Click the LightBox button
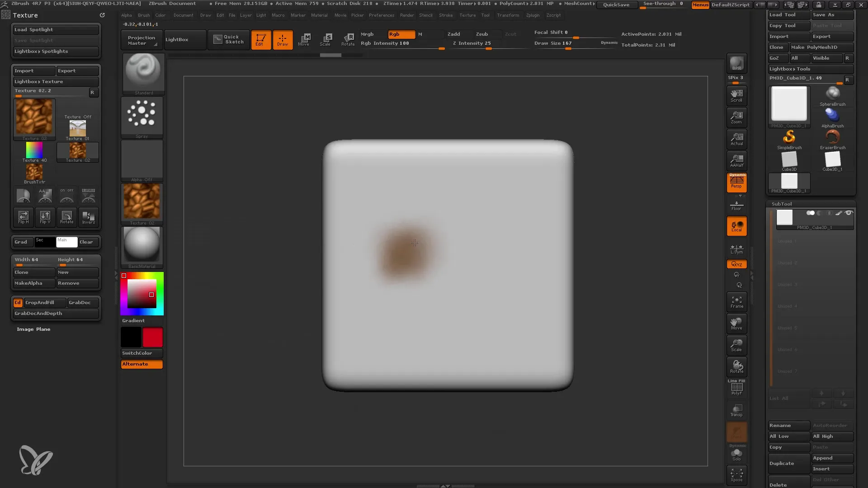Screen dimensions: 868x488 185,40
